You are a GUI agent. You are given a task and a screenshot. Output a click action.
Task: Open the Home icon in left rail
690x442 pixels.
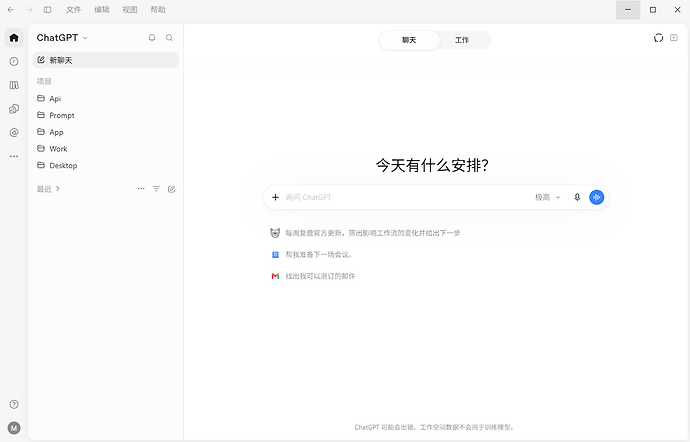14,38
